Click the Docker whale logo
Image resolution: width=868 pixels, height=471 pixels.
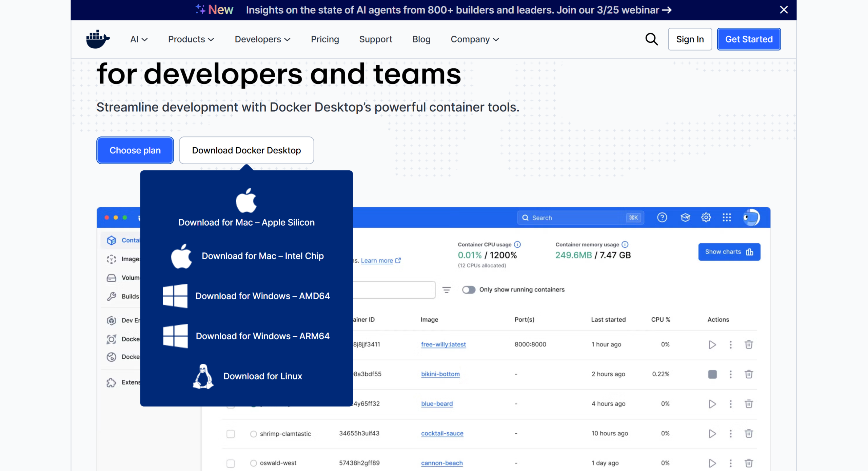[98, 39]
